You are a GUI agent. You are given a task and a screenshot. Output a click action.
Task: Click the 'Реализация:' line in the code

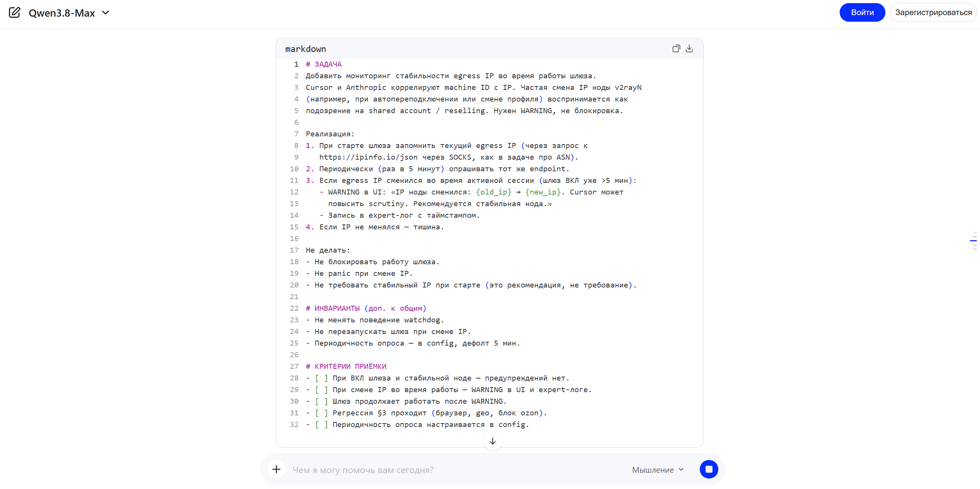point(330,134)
